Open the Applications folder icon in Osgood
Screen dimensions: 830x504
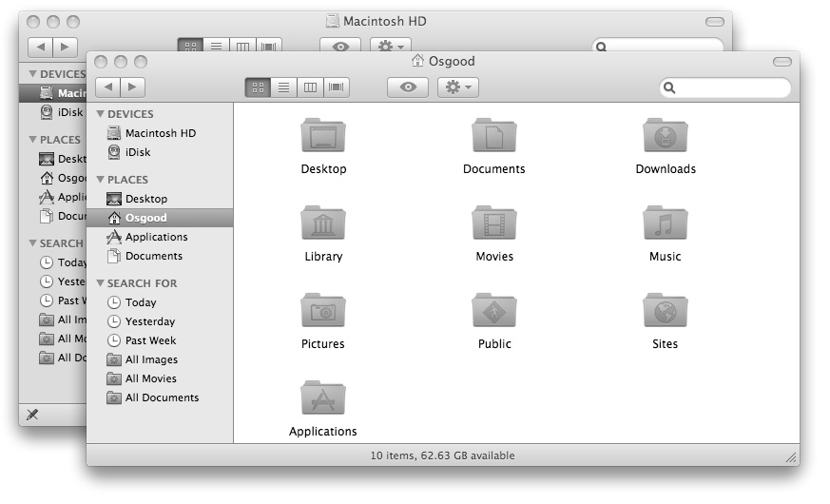pos(323,398)
